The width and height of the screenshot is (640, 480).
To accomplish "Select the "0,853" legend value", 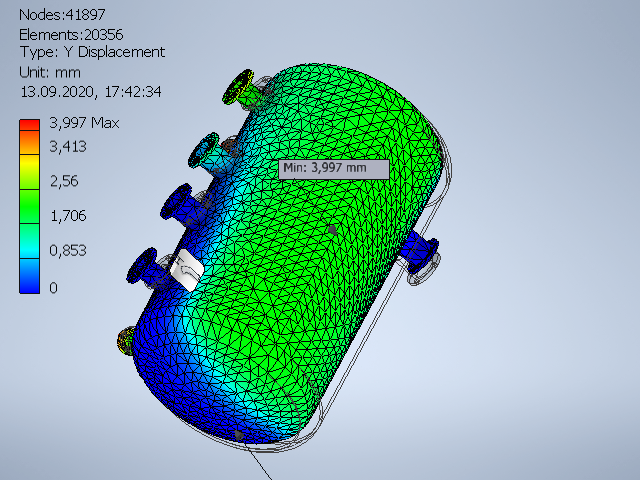I will 68,250.
